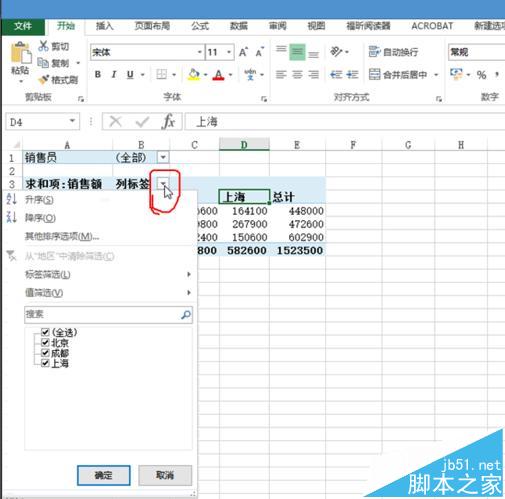Switch to the 插入 (Insert) tab
Screen dimensions: 505x499
click(105, 26)
